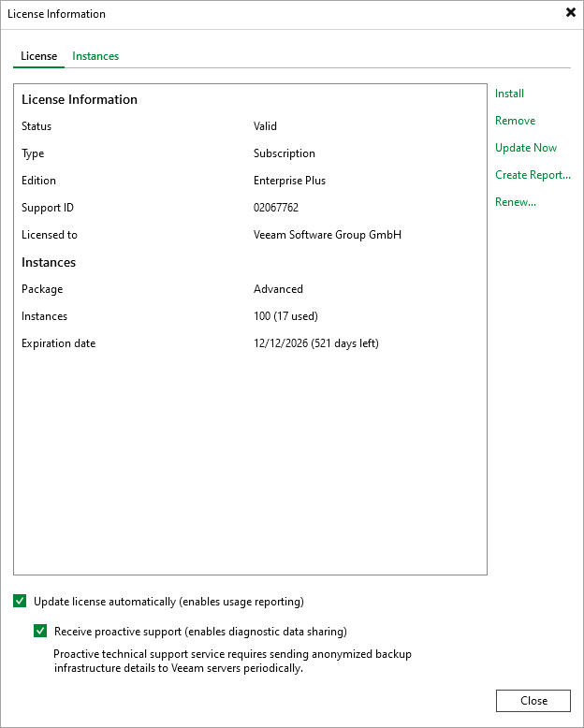Open the Create Report link

point(533,175)
